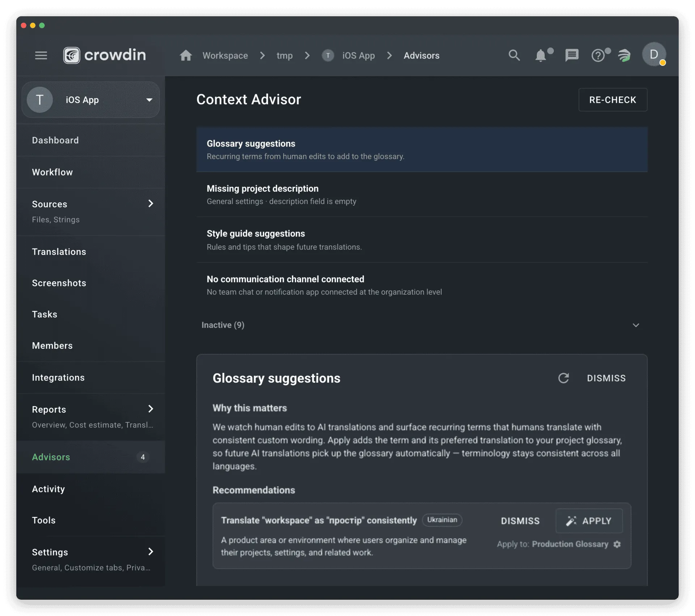695x616 pixels.
Task: Open the search magnifier icon
Action: 514,55
